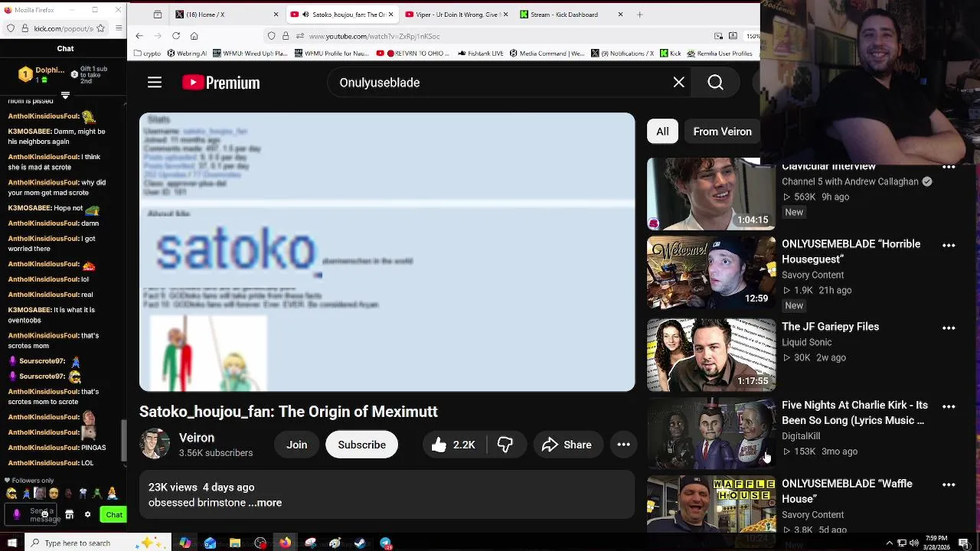Open options menu for JF Gariepy Files

click(949, 328)
